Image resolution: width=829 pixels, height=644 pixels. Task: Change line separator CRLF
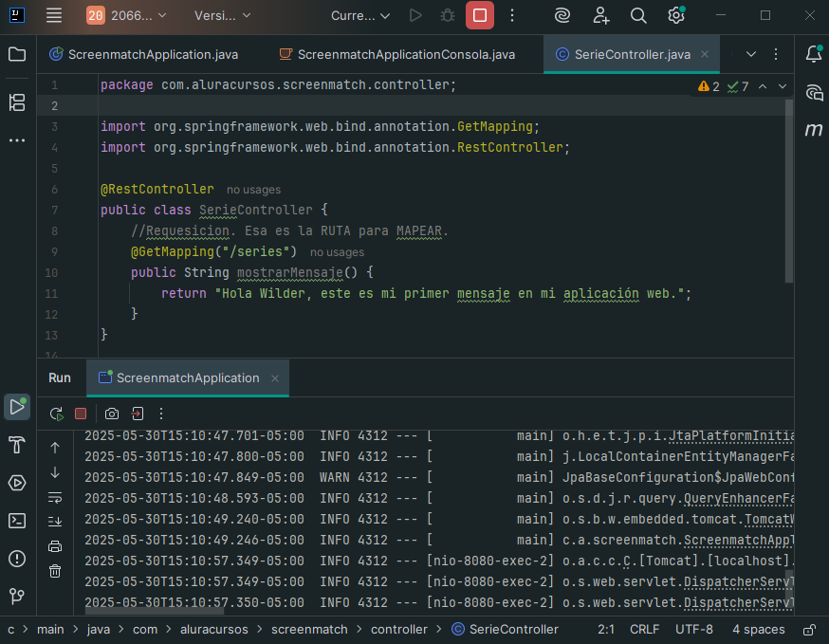click(x=644, y=629)
